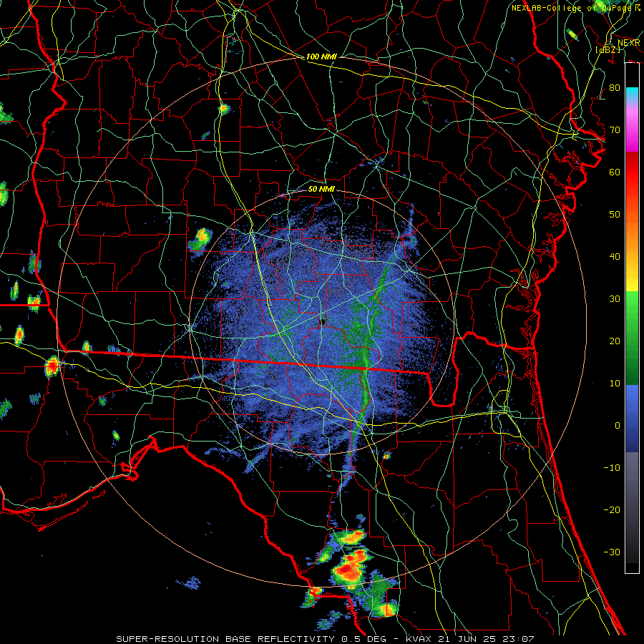Screen dimensions: 644x644
Task: Click the 60 dBZ value on the color scale
Action: (615, 172)
